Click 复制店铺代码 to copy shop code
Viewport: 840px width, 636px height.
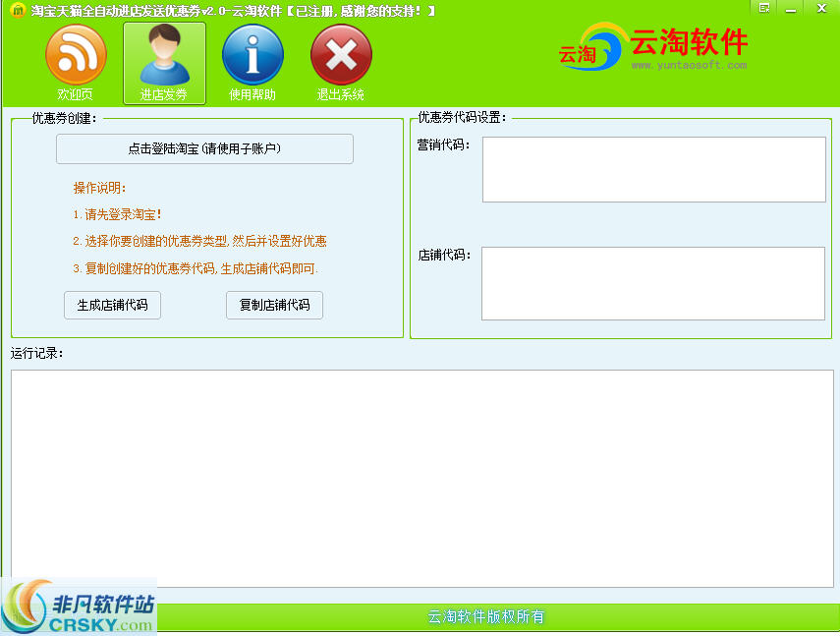(x=274, y=306)
